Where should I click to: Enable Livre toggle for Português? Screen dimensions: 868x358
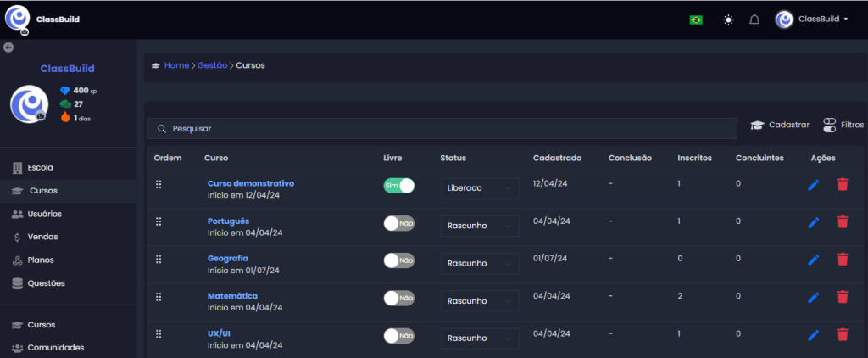(399, 223)
